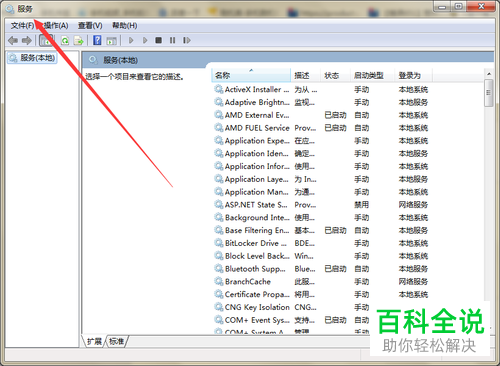
Task: Click the Prov... description of AMD FUEL Service
Action: [x=305, y=128]
